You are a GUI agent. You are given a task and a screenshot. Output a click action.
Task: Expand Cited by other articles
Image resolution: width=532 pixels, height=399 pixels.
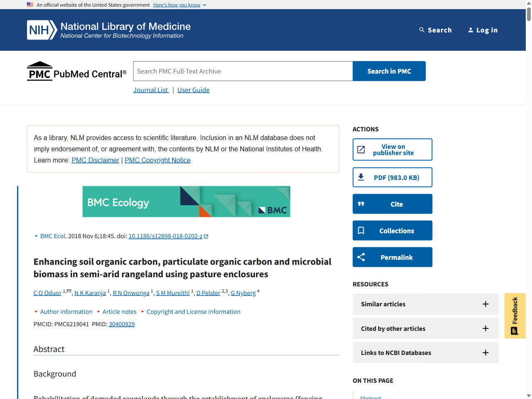(485, 328)
